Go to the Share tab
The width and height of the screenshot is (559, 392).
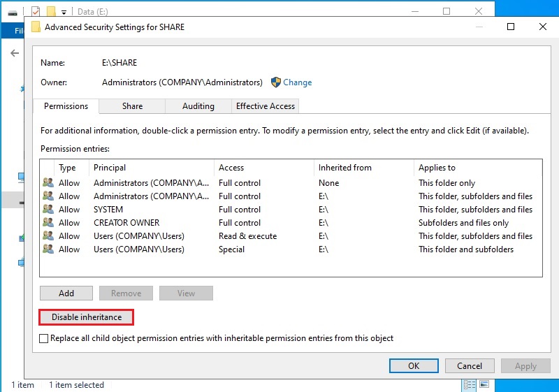(x=132, y=106)
